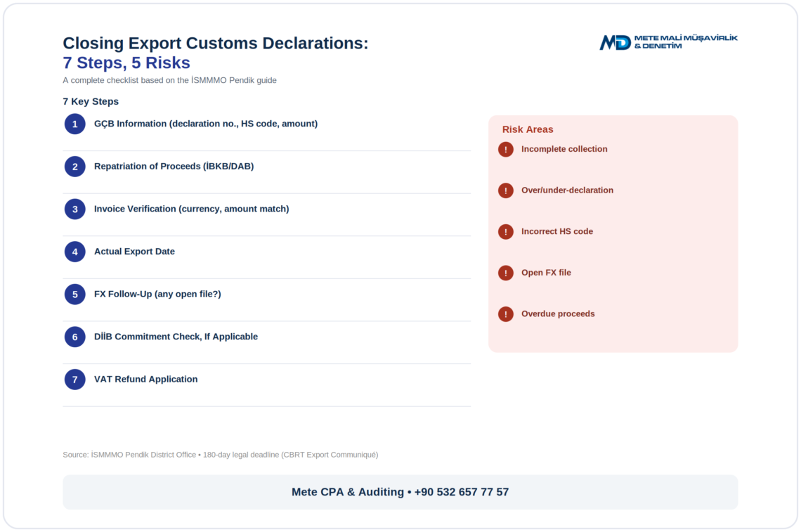The height and width of the screenshot is (532, 801).
Task: Select DİİB Commitment Check step text
Action: (176, 337)
